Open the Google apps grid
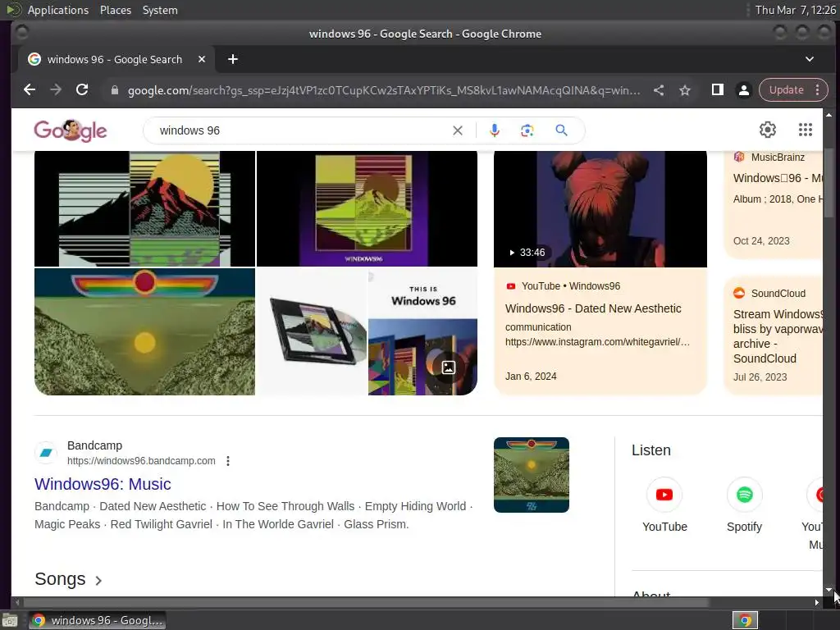 pos(806,130)
